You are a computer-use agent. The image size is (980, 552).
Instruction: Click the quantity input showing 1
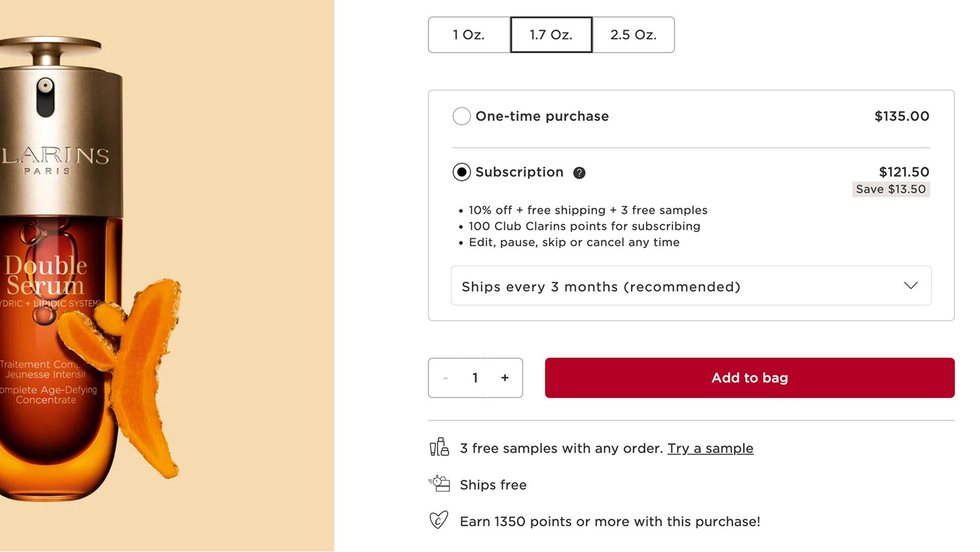475,378
